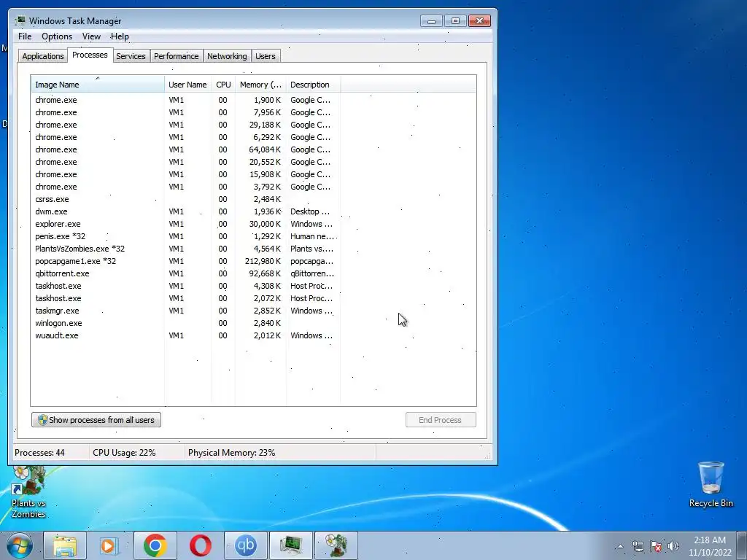Click the network tray icon

[638, 546]
